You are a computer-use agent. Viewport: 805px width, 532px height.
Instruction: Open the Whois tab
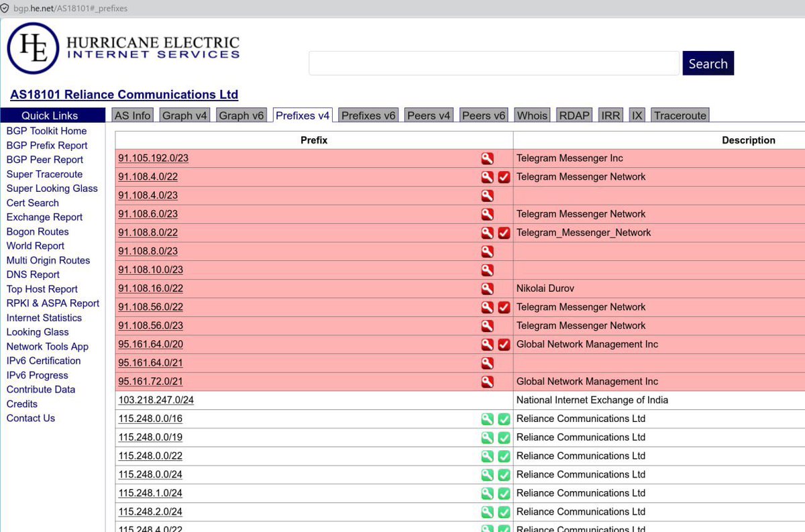[532, 115]
